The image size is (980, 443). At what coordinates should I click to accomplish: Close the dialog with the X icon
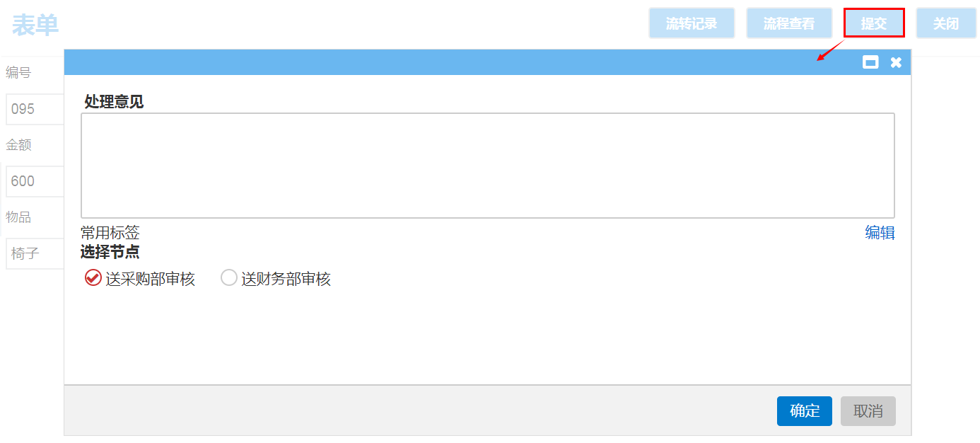(896, 62)
